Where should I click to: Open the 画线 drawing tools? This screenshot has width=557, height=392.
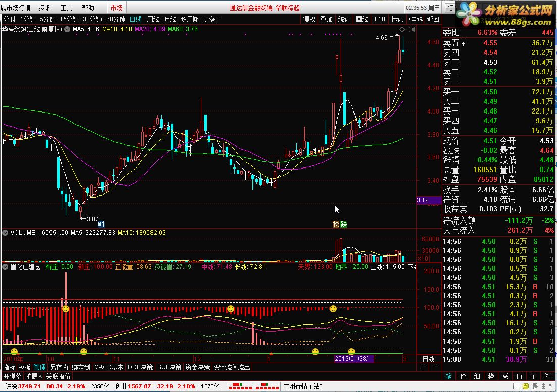pyautogui.click(x=362, y=19)
